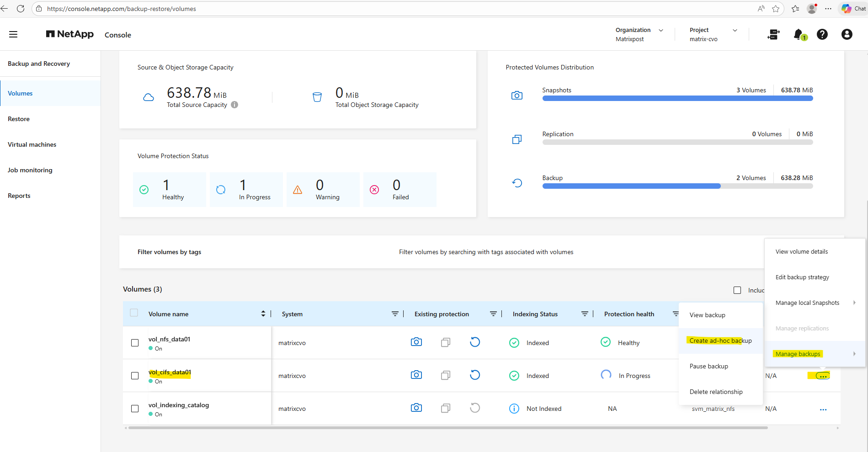
Task: Expand the Project matrix-cvo dropdown
Action: [735, 30]
